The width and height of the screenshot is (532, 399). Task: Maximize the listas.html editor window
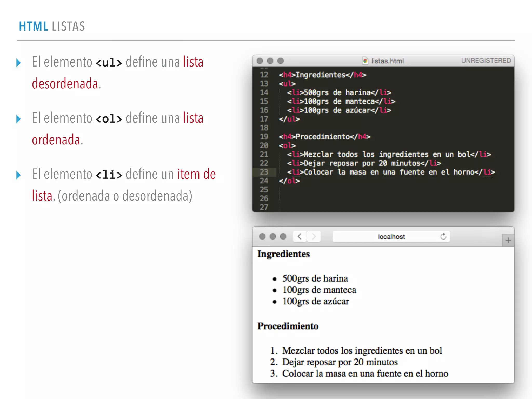[x=281, y=61]
